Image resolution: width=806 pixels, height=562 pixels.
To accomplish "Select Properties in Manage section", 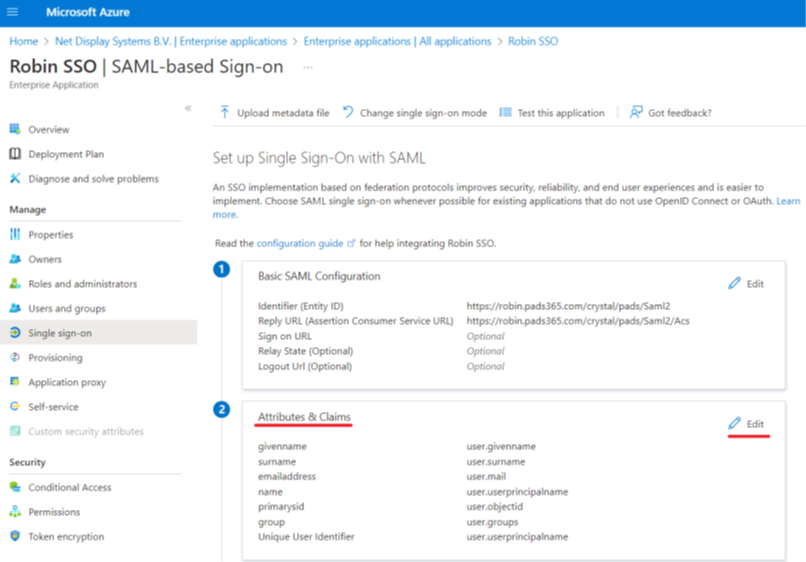I will (50, 235).
